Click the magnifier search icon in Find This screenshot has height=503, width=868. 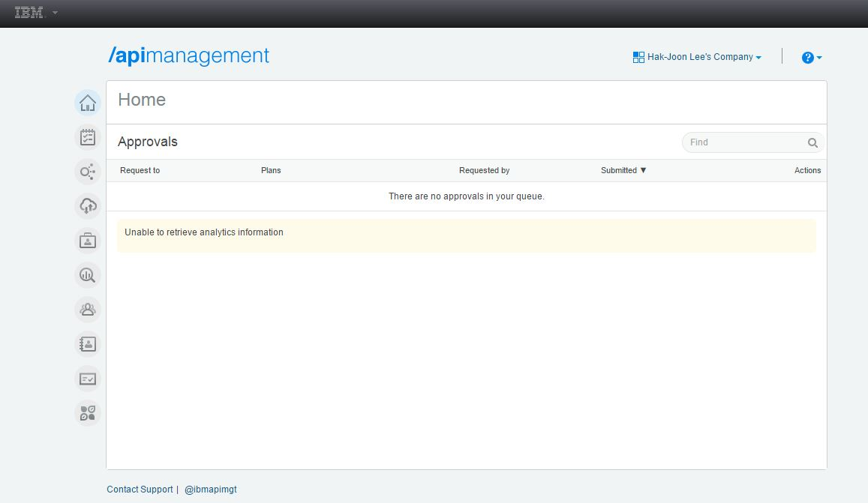click(x=812, y=142)
